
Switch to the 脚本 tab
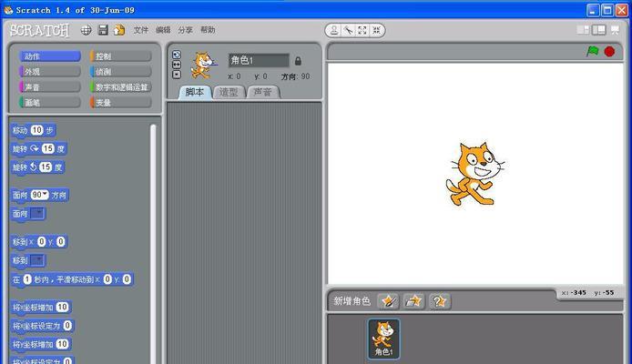(x=195, y=92)
